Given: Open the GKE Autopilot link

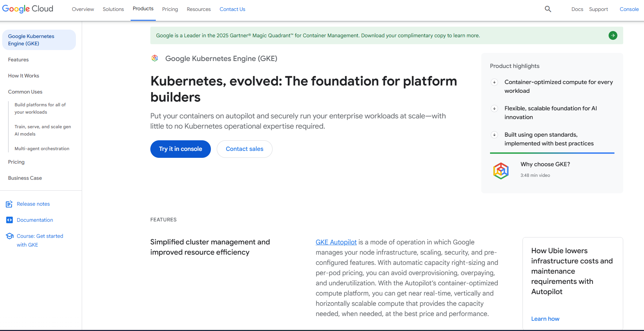Looking at the screenshot, I should click(x=336, y=242).
